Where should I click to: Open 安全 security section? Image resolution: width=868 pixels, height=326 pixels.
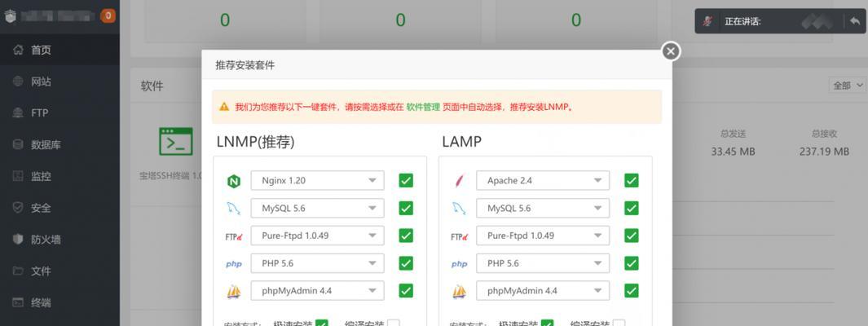point(59,208)
